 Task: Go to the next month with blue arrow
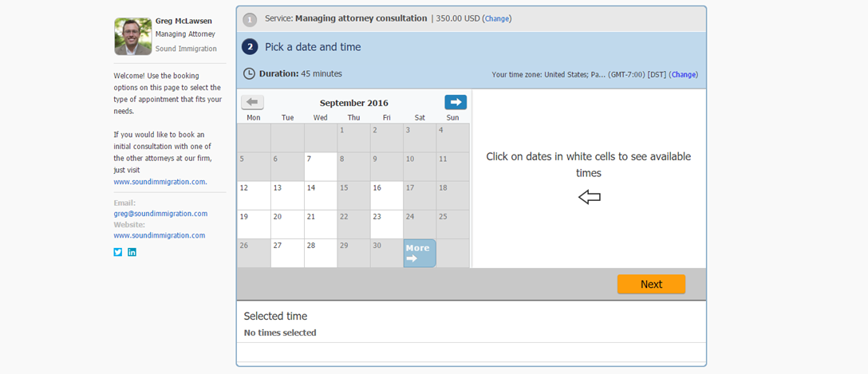[x=456, y=102]
